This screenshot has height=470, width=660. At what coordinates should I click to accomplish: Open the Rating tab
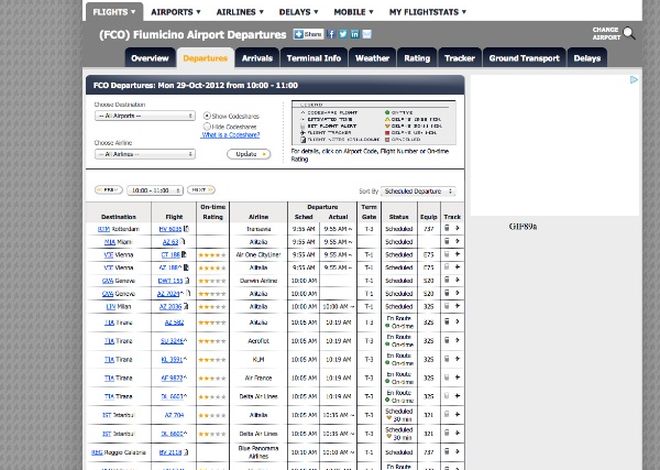tap(417, 58)
